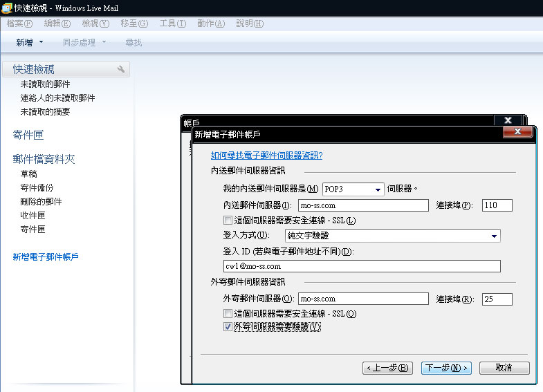Click the 下一步(N) button
Image resolution: width=543 pixels, height=392 pixels.
coord(446,368)
